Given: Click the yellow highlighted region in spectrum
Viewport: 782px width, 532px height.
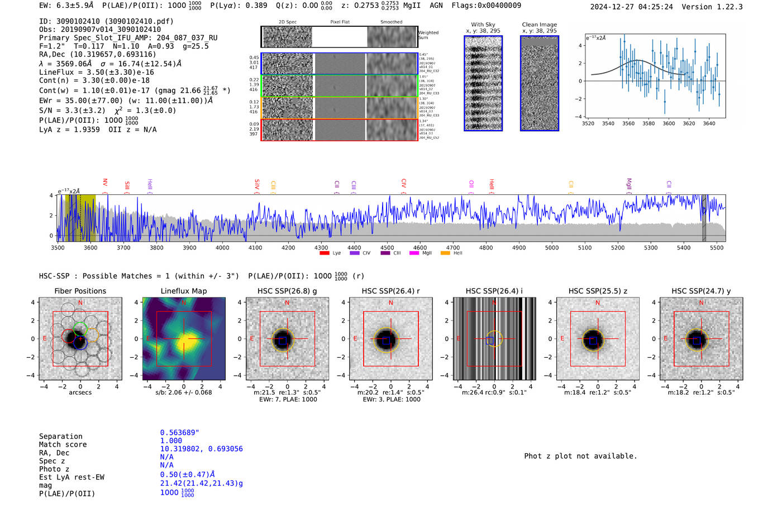Looking at the screenshot, I should tap(80, 218).
